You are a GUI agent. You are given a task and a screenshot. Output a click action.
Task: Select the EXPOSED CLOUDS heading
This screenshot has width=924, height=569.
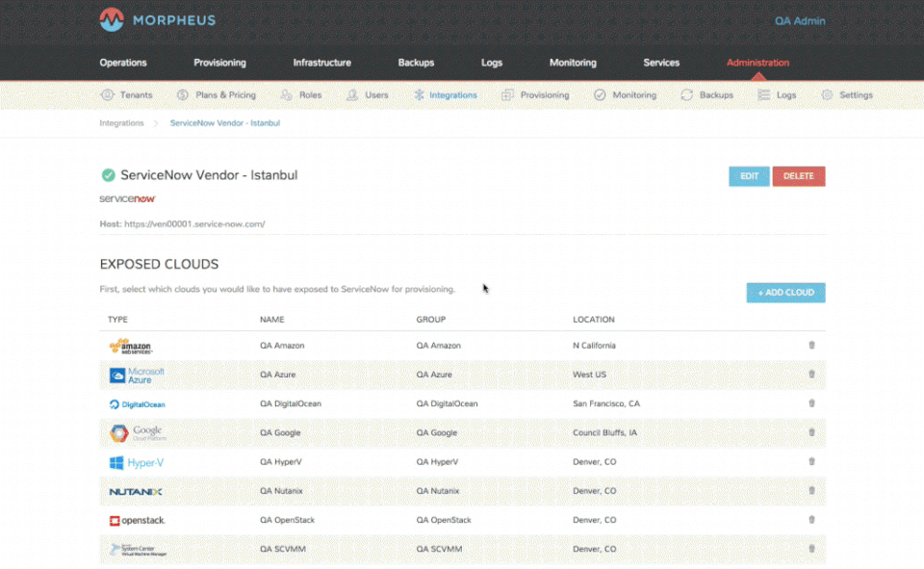tap(159, 264)
